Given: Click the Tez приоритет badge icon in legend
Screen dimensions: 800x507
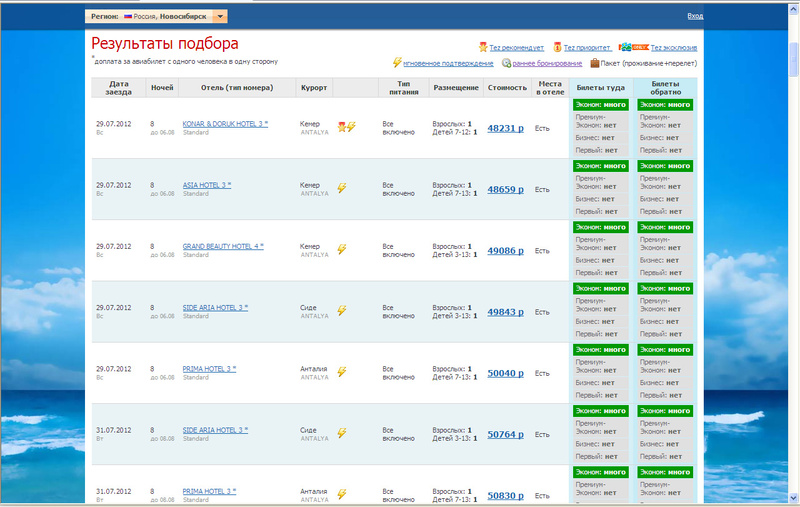Looking at the screenshot, I should pyautogui.click(x=557, y=47).
